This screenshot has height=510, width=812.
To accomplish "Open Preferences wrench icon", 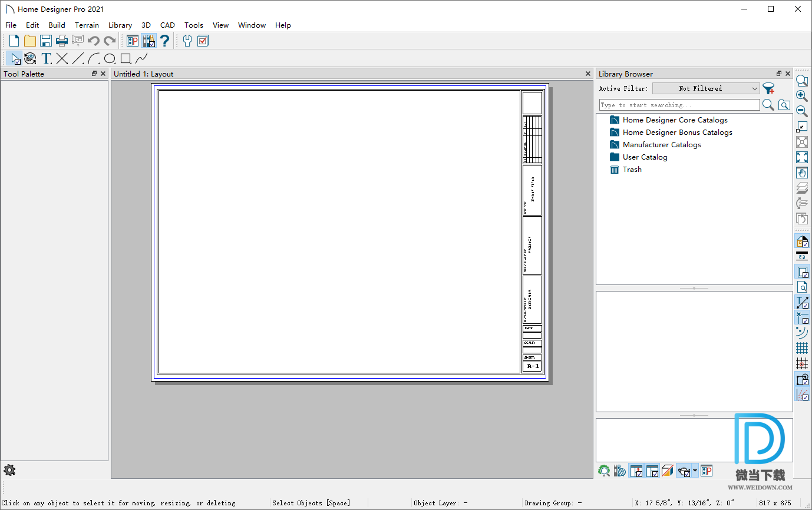I will 187,41.
